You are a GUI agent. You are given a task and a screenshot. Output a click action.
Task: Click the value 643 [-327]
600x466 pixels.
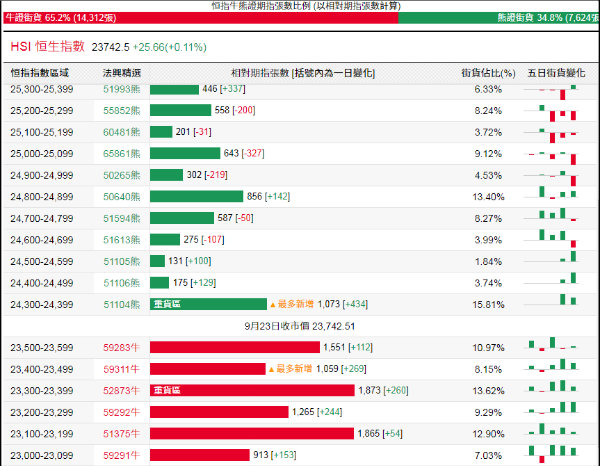point(244,153)
